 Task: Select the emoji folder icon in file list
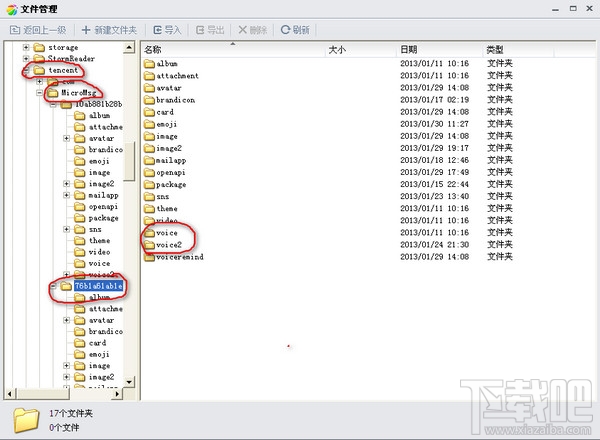coord(149,124)
